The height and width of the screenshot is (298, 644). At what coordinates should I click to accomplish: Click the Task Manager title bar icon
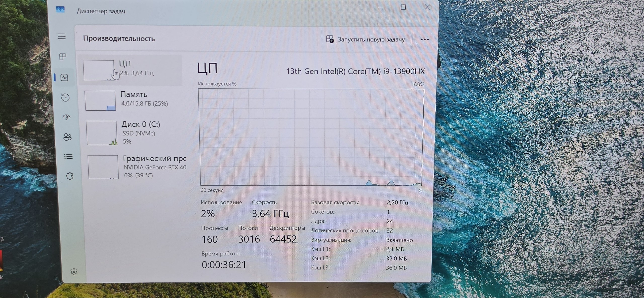(x=60, y=10)
